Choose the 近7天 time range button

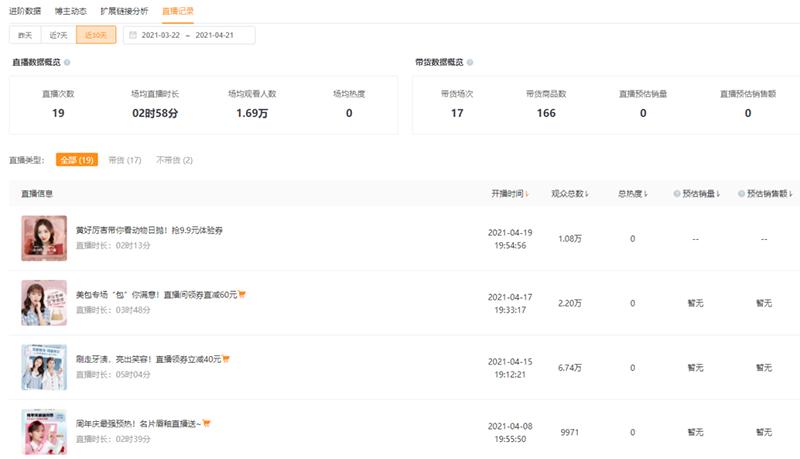[x=58, y=35]
